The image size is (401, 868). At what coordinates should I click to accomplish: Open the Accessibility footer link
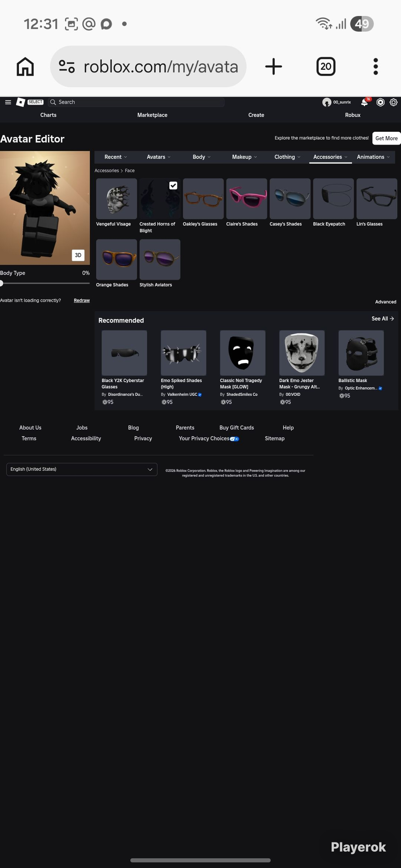86,439
